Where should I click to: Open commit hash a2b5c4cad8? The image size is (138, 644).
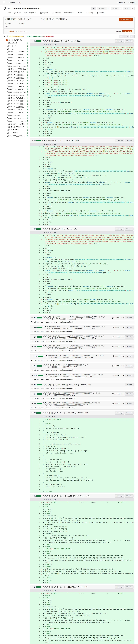[127, 31]
